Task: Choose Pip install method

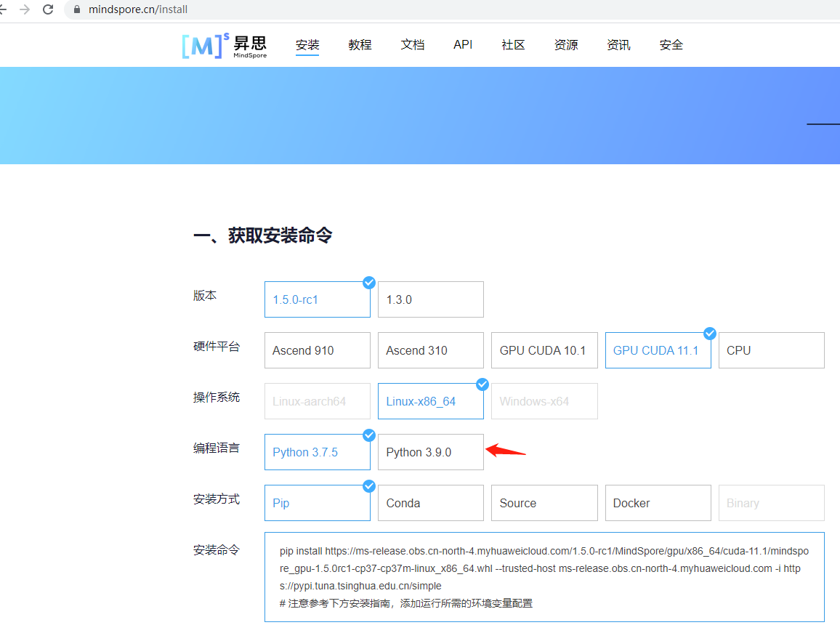Action: pos(317,503)
